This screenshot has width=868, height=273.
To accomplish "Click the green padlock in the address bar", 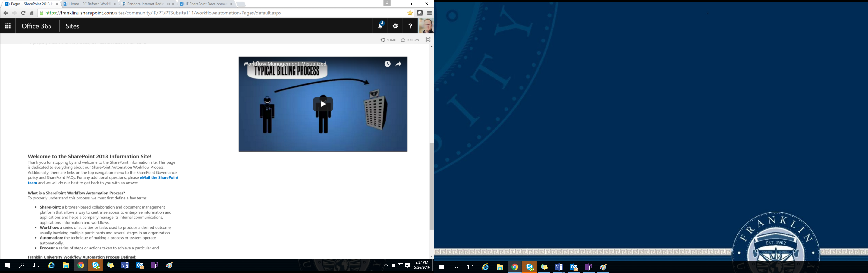I will click(x=42, y=13).
